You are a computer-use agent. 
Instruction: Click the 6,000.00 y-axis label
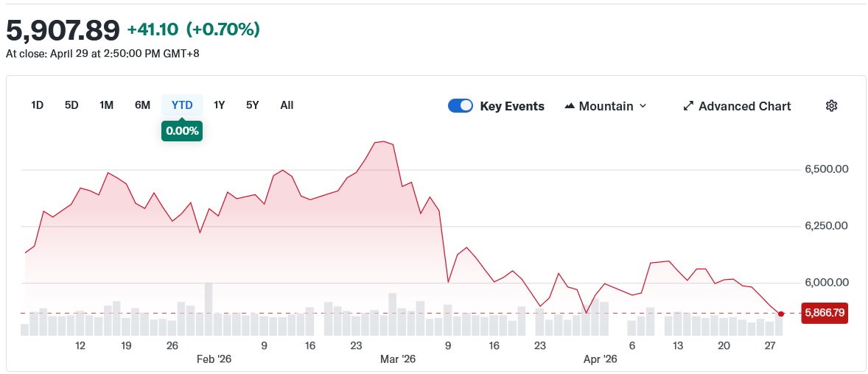click(x=826, y=283)
